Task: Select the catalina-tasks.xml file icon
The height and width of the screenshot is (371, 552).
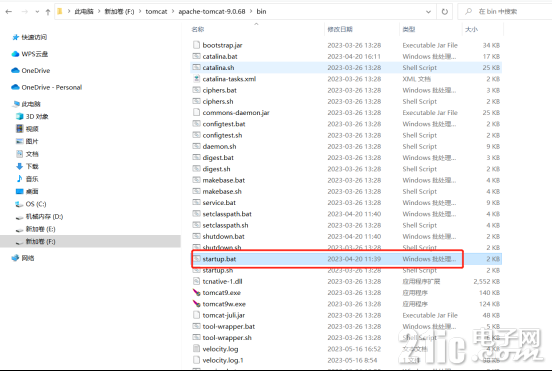Action: point(196,79)
